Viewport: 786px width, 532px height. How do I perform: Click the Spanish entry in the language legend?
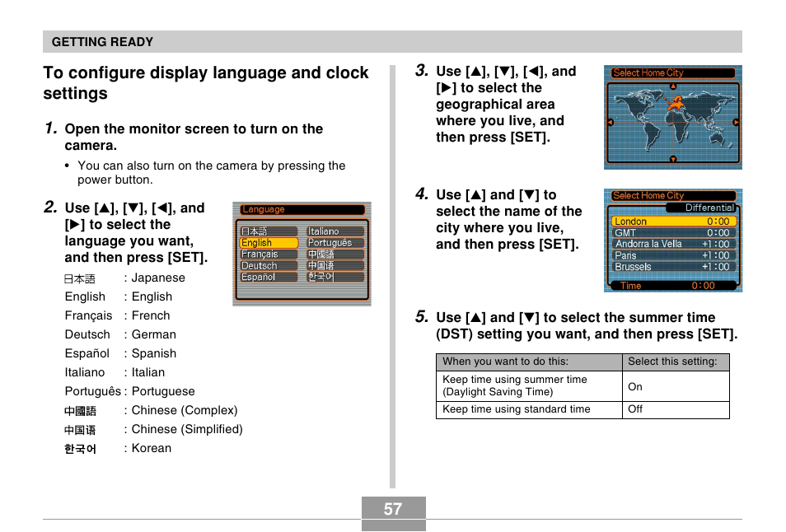point(120,353)
